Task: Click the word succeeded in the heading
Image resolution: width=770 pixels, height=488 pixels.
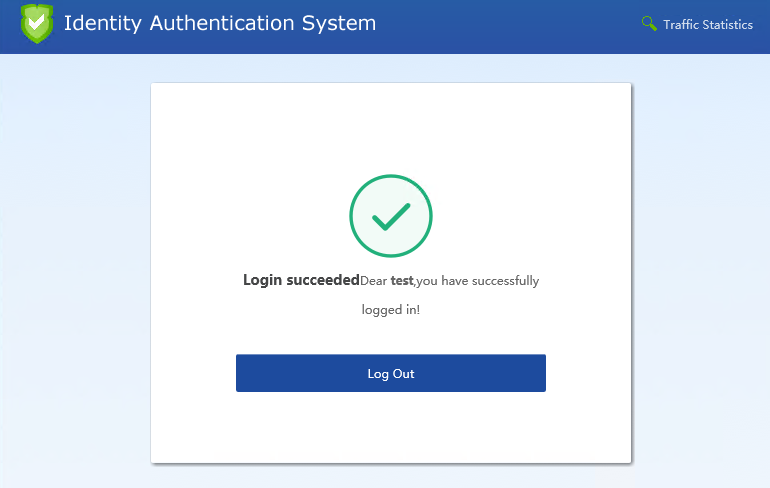Action: tap(323, 280)
